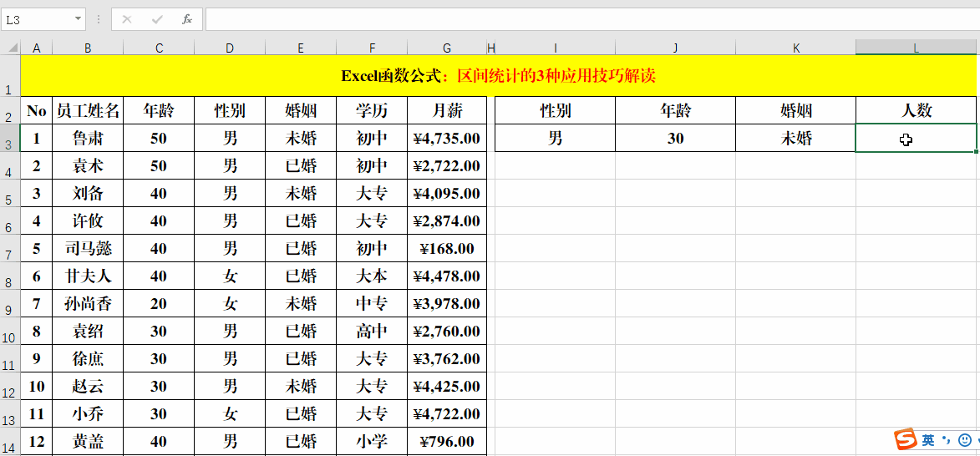
Task: Click 小学 education cell in 黄盖 row
Action: click(x=372, y=442)
